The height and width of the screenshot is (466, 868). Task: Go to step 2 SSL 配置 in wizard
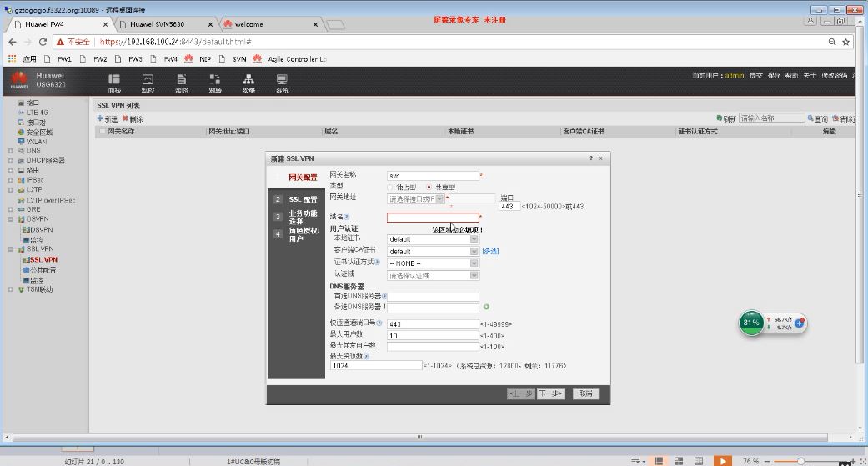coord(297,200)
